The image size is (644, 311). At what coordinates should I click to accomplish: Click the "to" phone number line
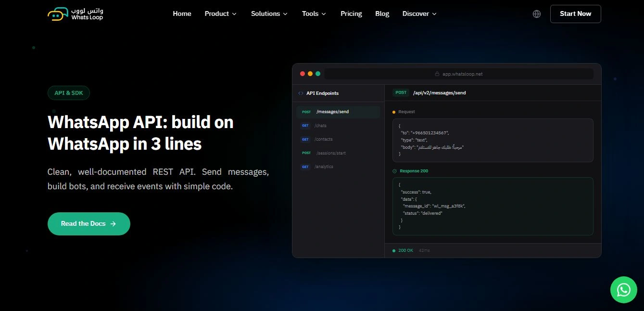pyautogui.click(x=425, y=132)
